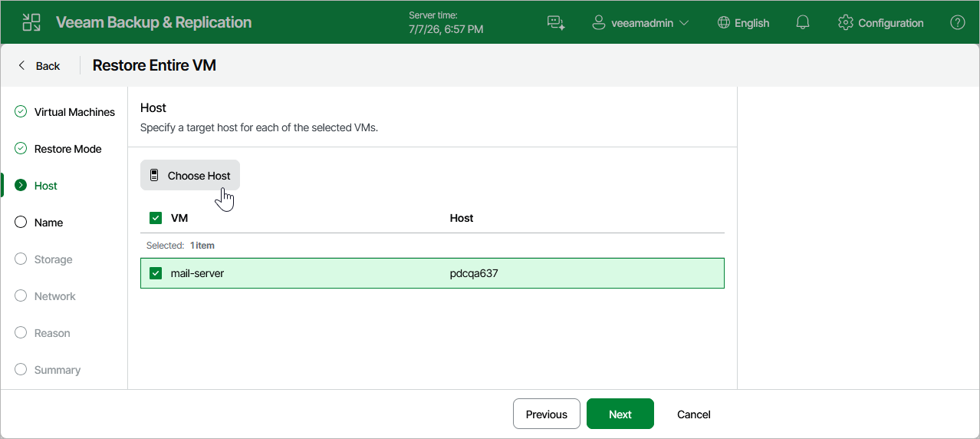
Task: Open the English language selector
Action: pos(743,22)
